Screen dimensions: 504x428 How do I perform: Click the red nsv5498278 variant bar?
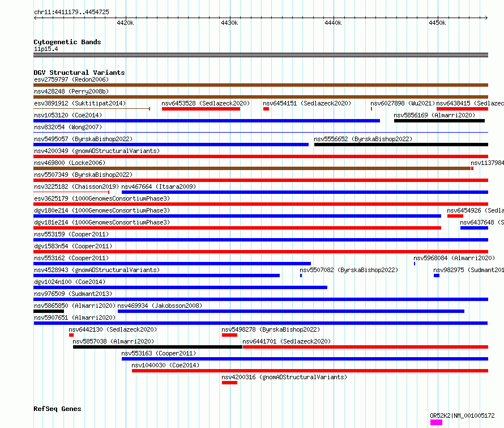click(x=229, y=335)
